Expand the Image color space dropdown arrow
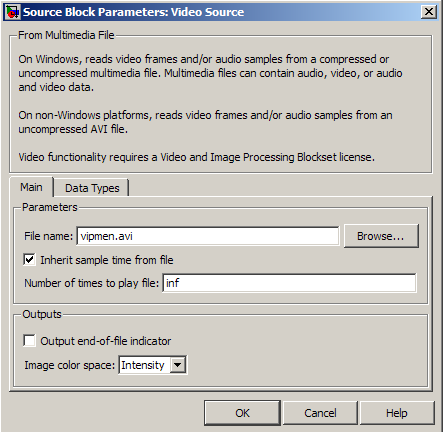Image resolution: width=443 pixels, height=432 pixels. pos(178,365)
